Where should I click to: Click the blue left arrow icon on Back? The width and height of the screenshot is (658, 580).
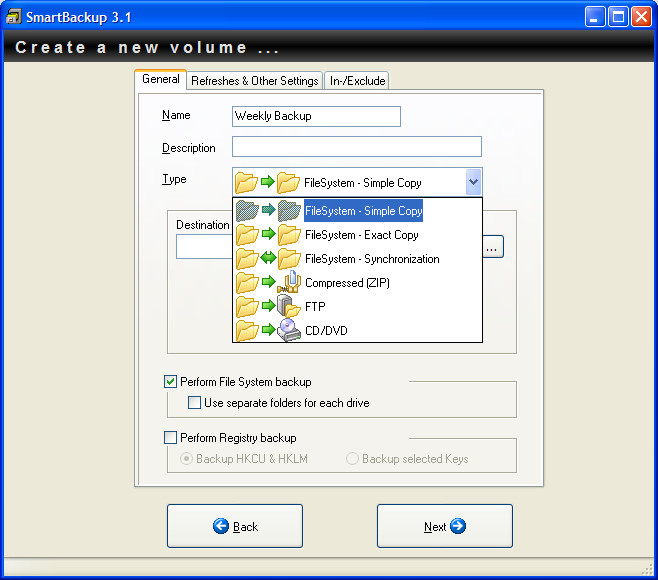221,526
